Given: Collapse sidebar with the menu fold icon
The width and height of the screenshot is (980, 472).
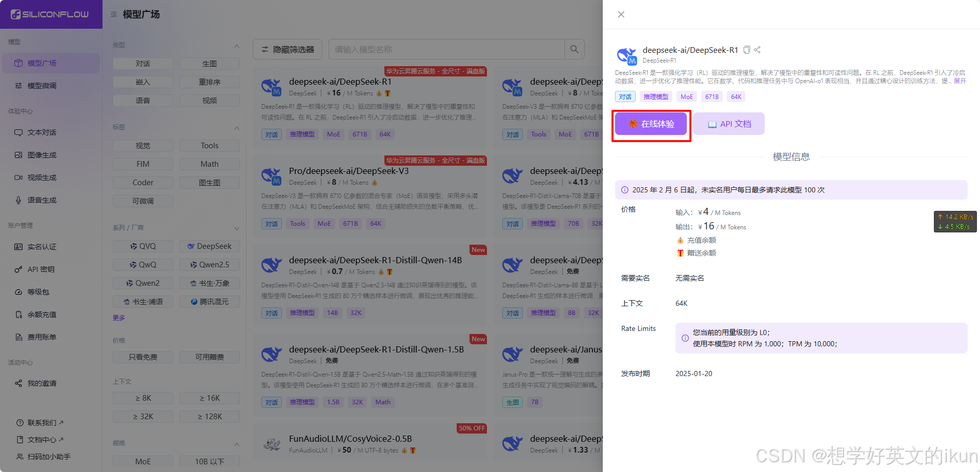Looking at the screenshot, I should [x=114, y=14].
